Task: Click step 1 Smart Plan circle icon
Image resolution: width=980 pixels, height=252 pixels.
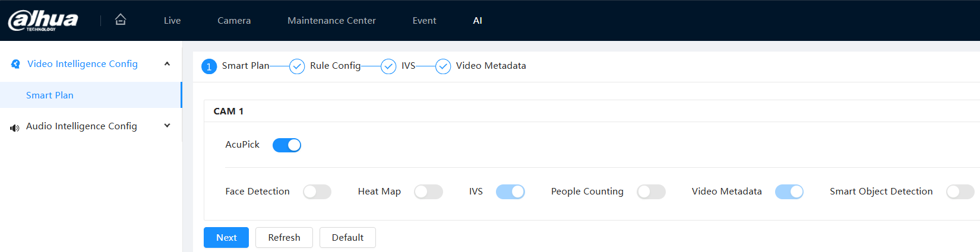Action: [209, 66]
